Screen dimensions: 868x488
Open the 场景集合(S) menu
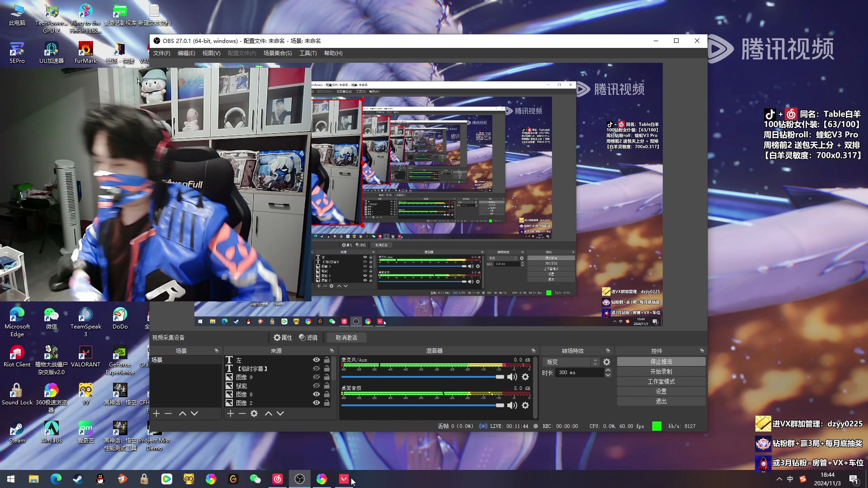click(x=278, y=53)
